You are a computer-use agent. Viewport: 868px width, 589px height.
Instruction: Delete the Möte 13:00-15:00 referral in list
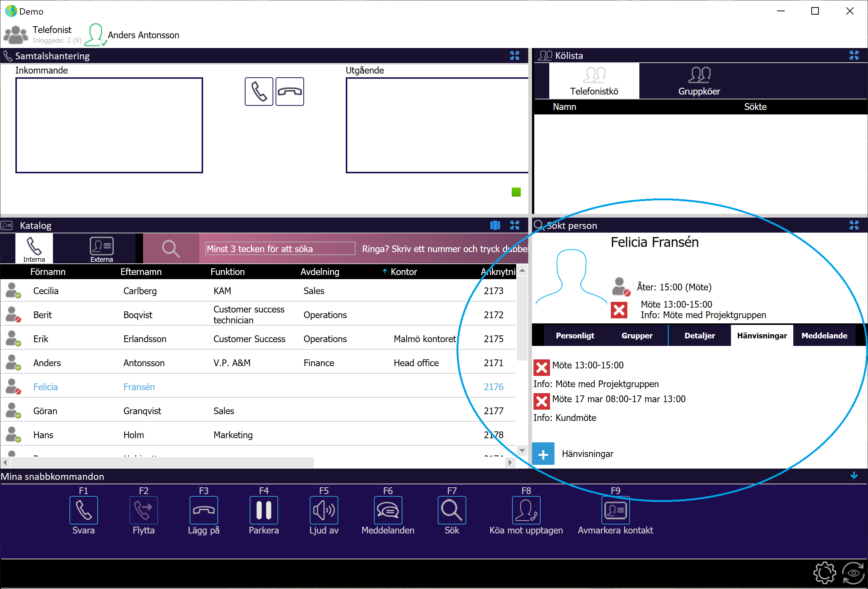pos(541,368)
